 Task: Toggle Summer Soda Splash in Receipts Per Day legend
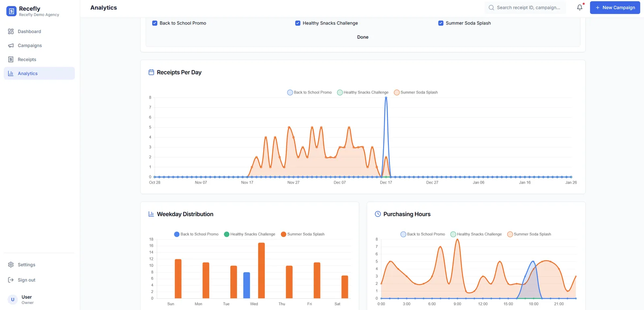[416, 93]
